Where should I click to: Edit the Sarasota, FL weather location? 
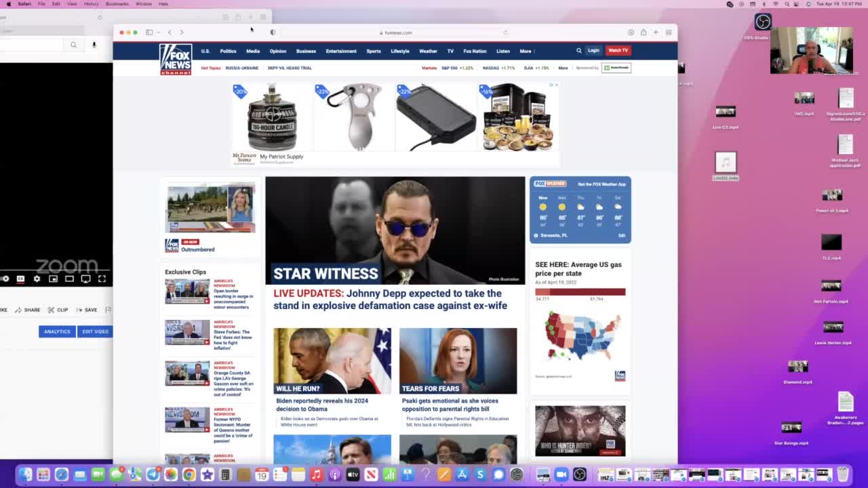click(x=621, y=235)
